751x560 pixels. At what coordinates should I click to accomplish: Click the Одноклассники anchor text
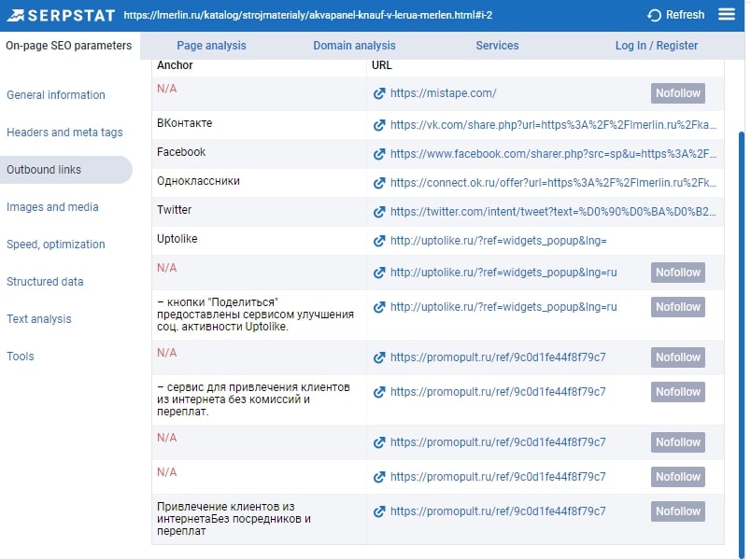coord(198,181)
